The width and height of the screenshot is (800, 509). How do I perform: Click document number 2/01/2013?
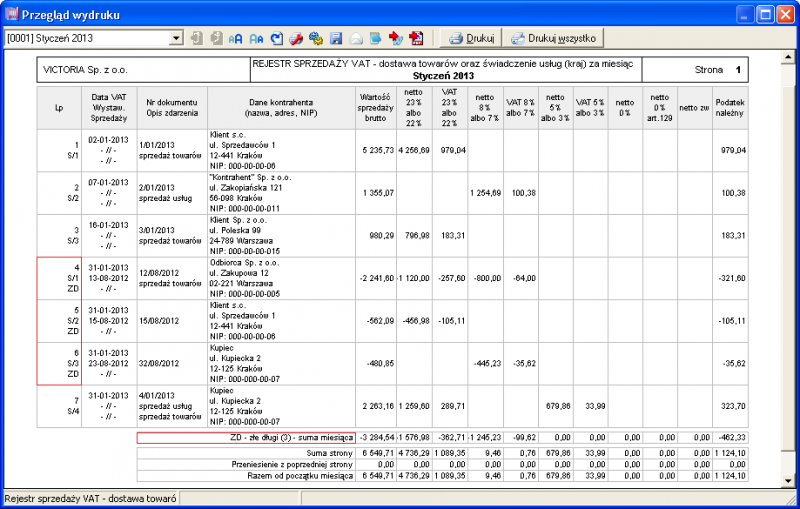pos(157,188)
